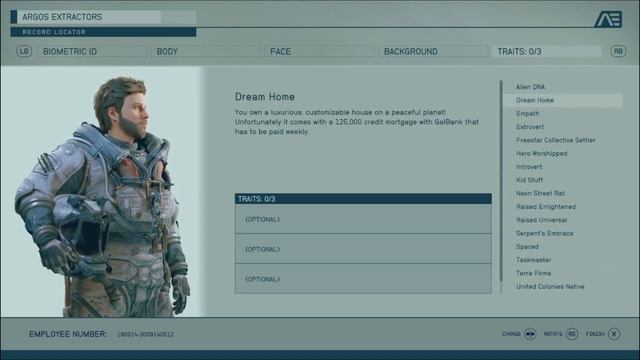Click the first optional trait slot
The height and width of the screenshot is (360, 640).
point(363,219)
